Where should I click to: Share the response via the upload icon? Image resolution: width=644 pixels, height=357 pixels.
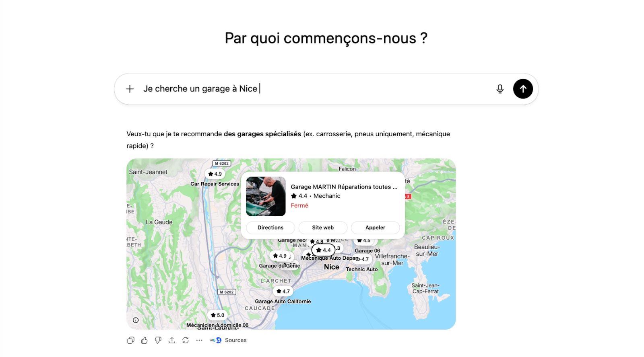172,340
